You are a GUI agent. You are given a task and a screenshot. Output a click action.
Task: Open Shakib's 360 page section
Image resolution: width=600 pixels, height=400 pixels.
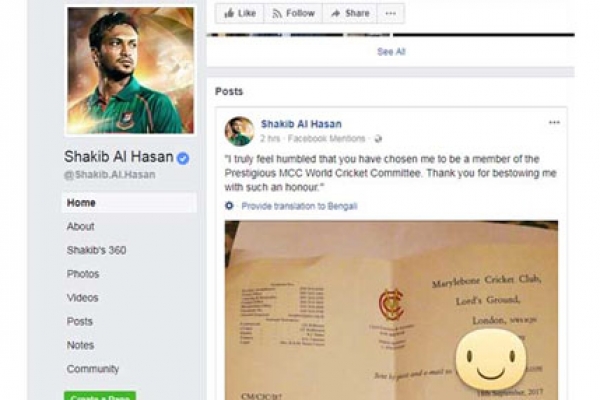click(x=96, y=250)
